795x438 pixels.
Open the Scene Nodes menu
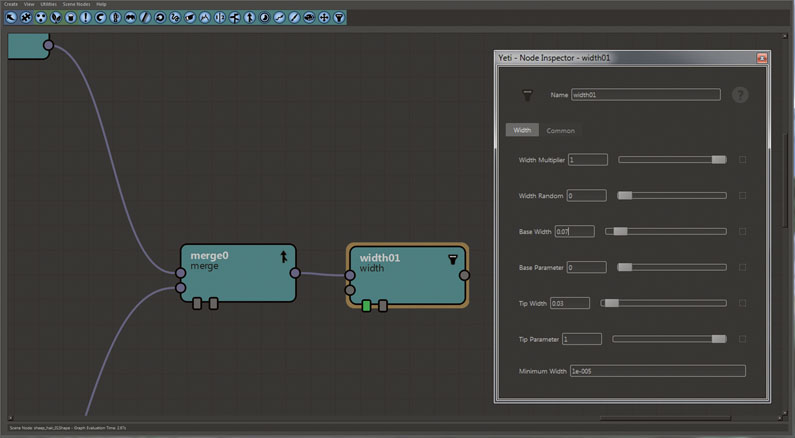pos(77,4)
